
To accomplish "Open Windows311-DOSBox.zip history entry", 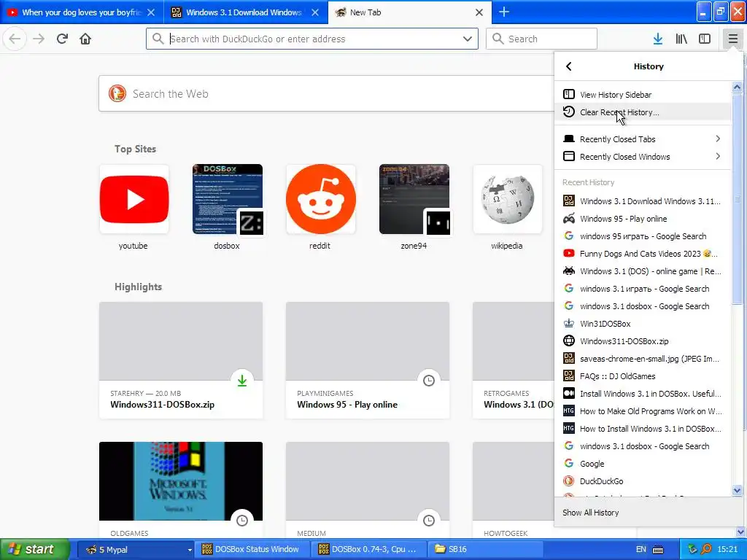I will (x=642, y=341).
